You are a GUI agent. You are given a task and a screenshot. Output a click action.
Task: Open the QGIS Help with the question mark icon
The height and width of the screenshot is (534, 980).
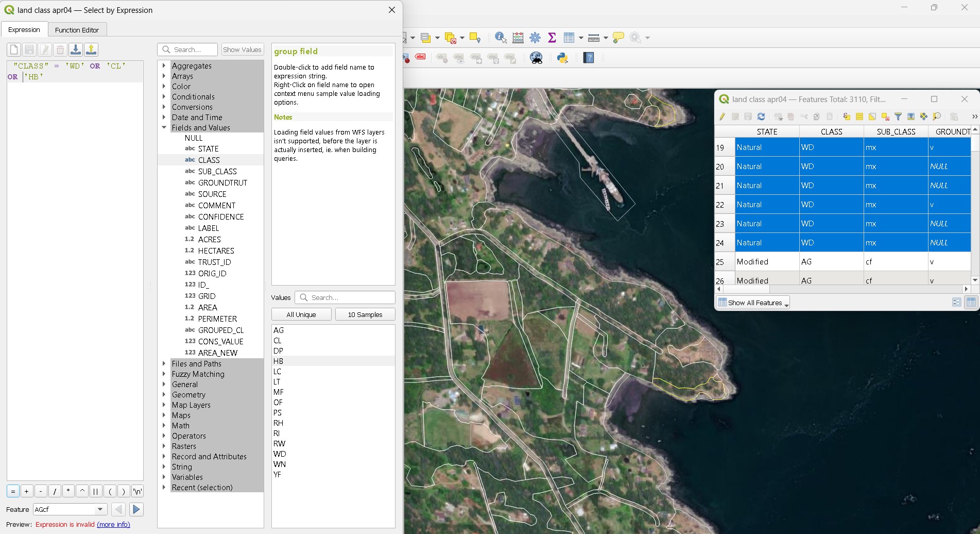[x=589, y=58]
